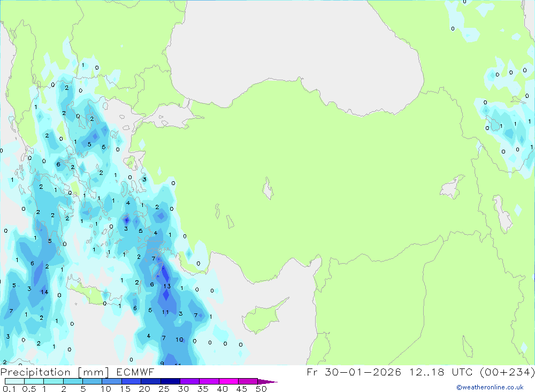
Task: Select the 20–25 mm dark blue swatch
Action: pyautogui.click(x=151, y=381)
